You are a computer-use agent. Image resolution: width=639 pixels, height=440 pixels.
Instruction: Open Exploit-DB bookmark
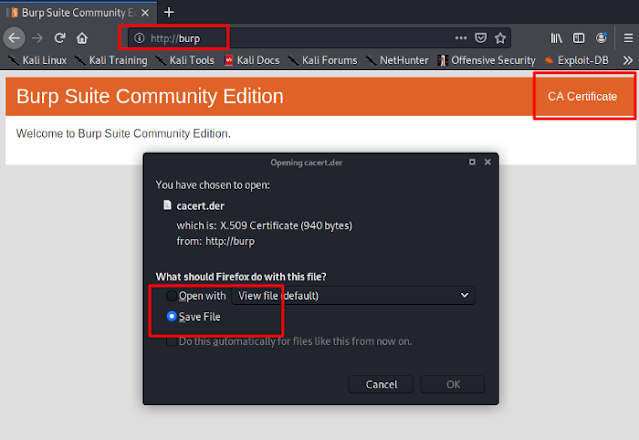coord(577,60)
